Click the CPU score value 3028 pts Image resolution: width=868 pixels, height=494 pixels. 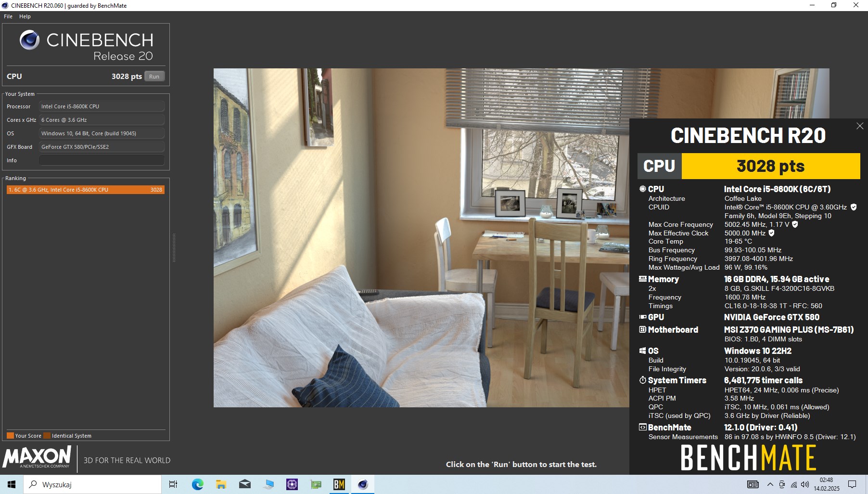tap(127, 76)
